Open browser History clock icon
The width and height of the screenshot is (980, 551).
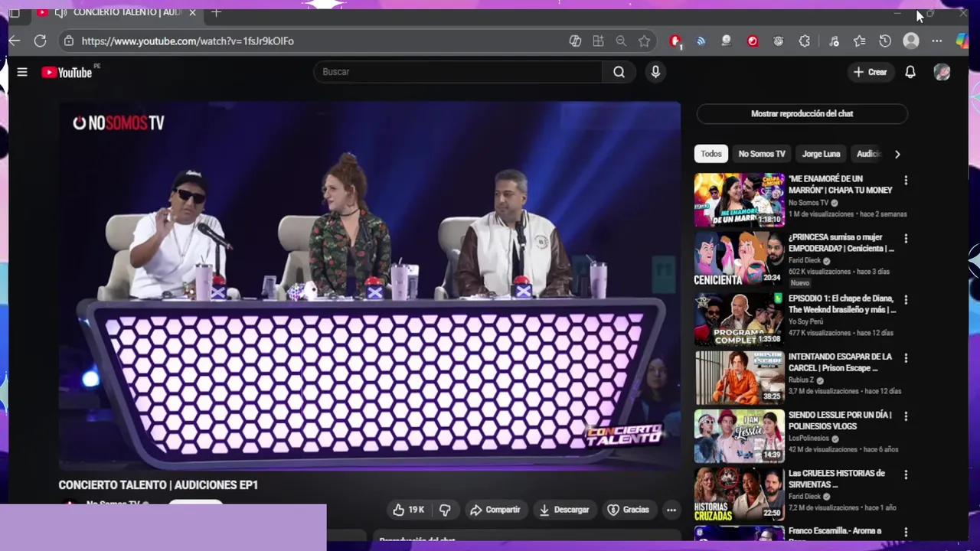[x=885, y=41]
